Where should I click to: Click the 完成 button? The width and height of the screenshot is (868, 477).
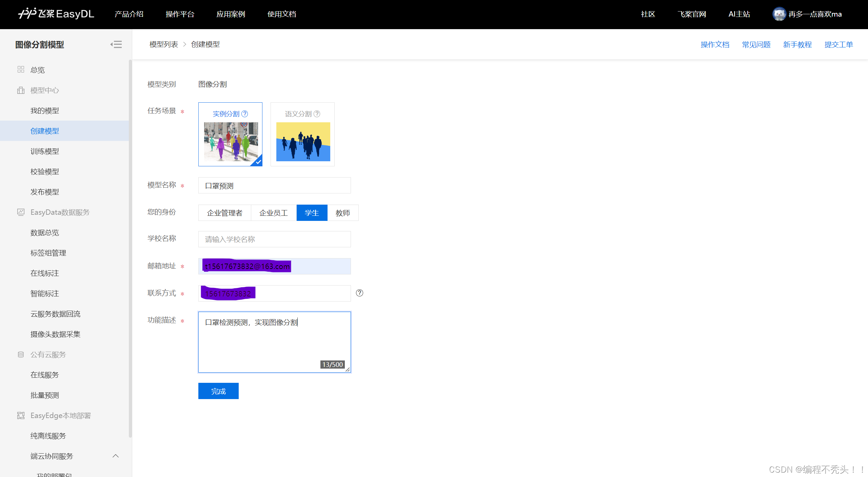pos(218,391)
